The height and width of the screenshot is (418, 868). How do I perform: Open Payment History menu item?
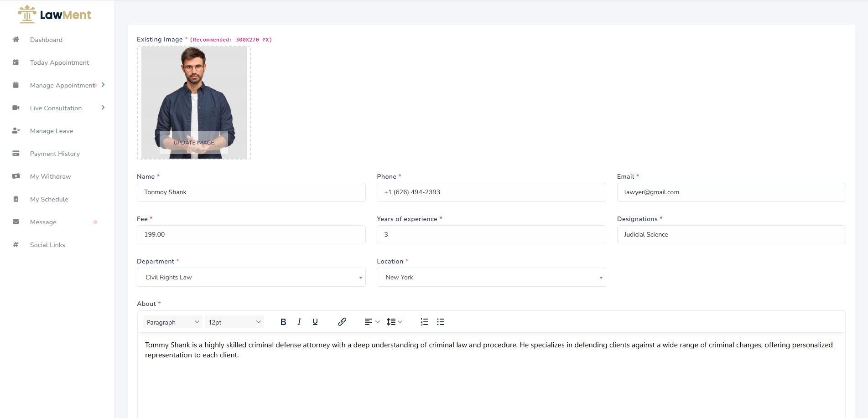coord(55,154)
